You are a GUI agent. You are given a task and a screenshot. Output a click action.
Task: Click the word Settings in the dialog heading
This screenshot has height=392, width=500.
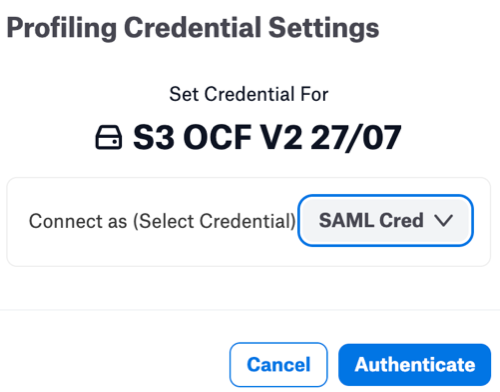coord(324,28)
